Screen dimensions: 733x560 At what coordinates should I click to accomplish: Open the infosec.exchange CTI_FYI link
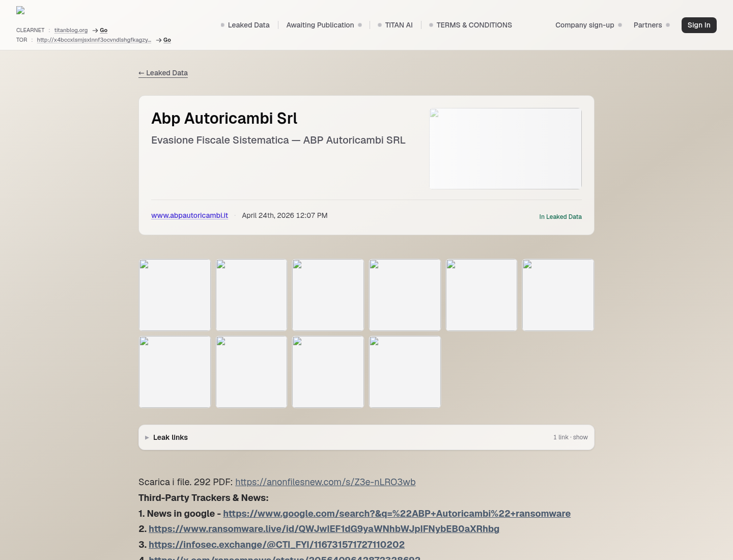pyautogui.click(x=276, y=545)
